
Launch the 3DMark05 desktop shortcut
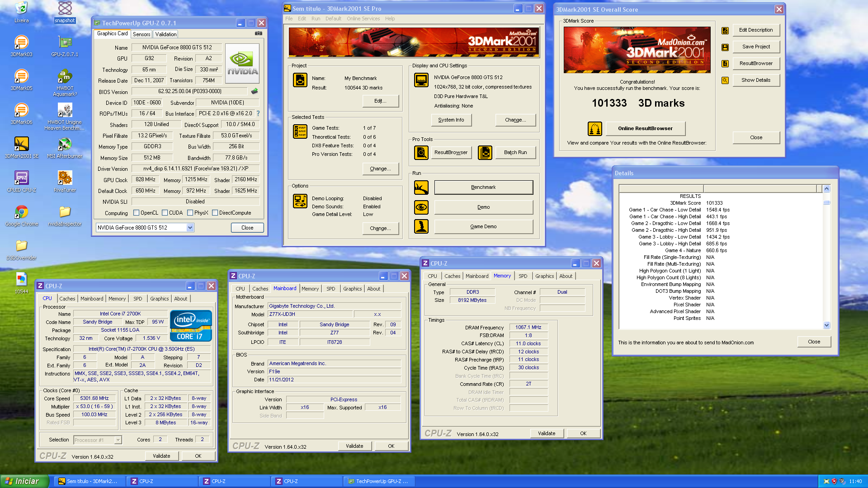(x=21, y=80)
